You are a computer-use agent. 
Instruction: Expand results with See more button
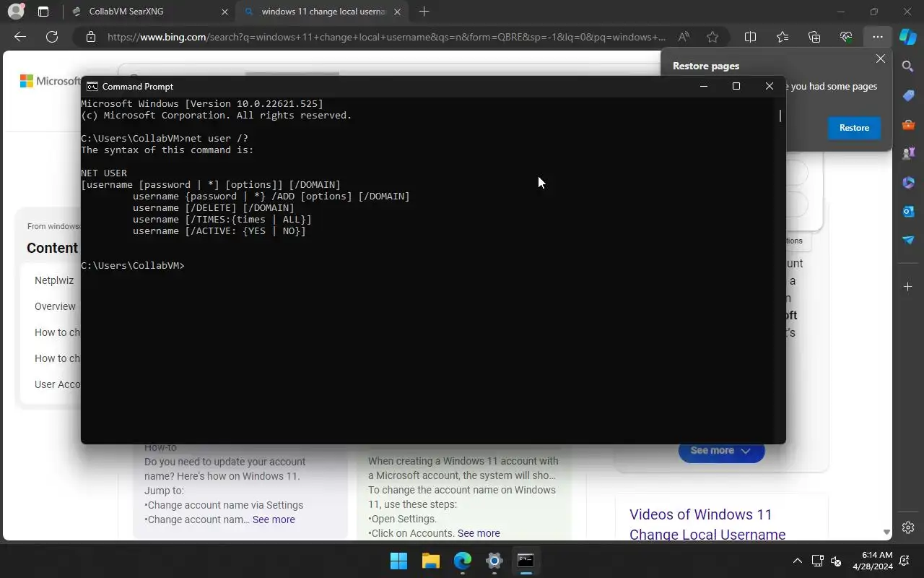pyautogui.click(x=721, y=451)
